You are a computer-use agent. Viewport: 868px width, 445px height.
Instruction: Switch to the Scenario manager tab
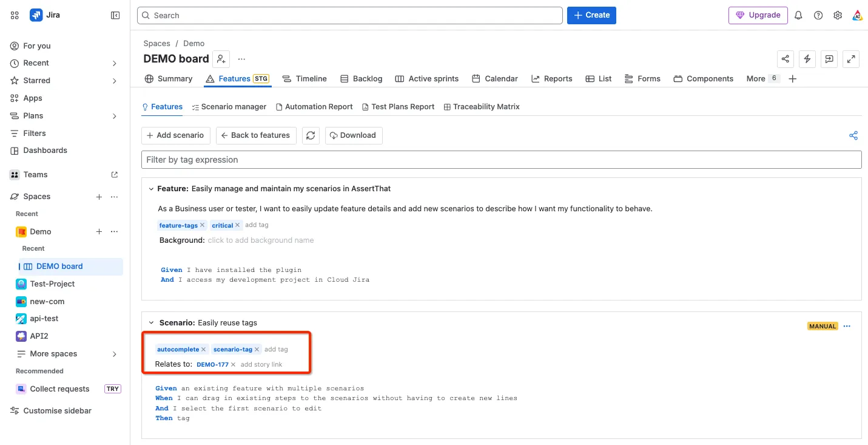229,107
